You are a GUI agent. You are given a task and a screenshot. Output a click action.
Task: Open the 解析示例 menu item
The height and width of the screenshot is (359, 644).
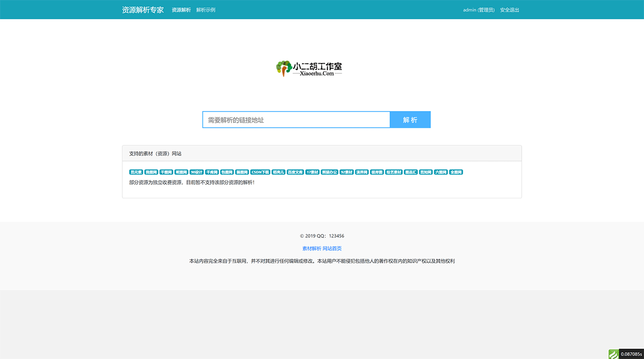click(x=205, y=9)
